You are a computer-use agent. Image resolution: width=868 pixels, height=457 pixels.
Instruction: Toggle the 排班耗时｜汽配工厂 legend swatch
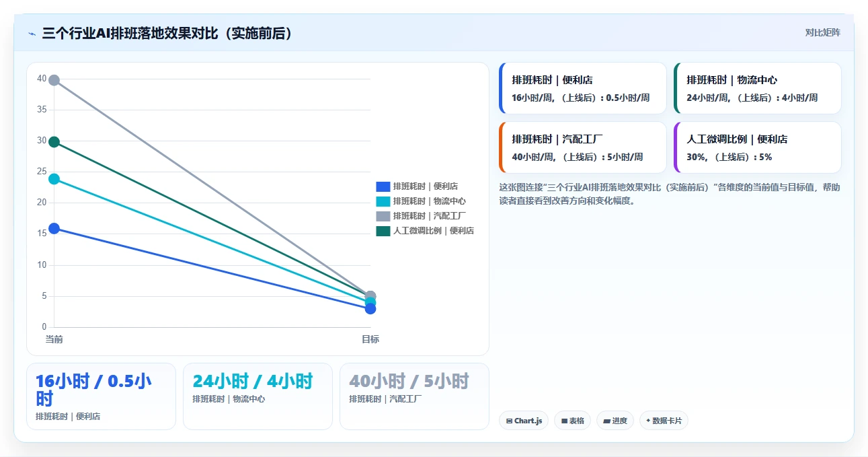[383, 216]
